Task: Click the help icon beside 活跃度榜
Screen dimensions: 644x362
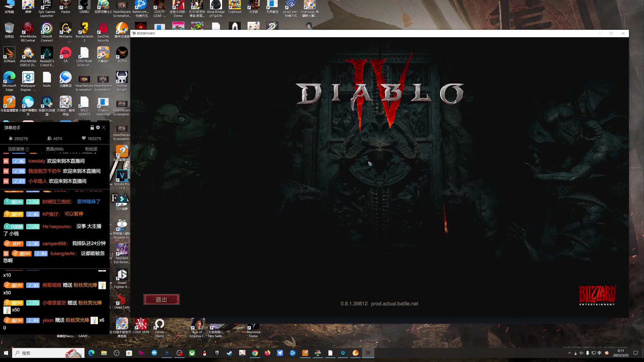Action: click(x=28, y=149)
